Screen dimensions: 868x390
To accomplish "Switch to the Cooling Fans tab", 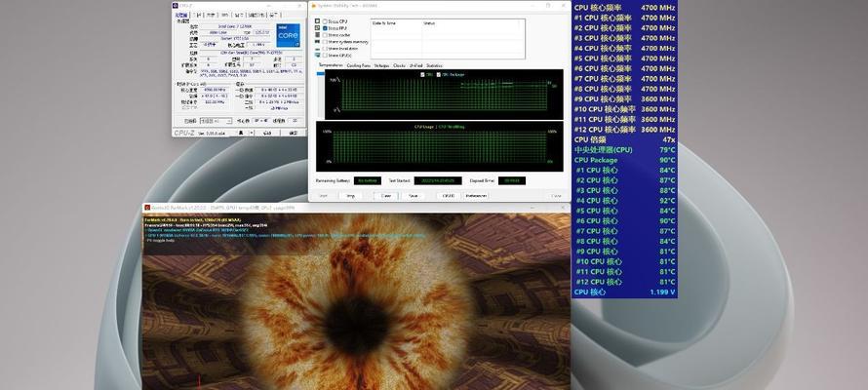I will click(x=359, y=65).
